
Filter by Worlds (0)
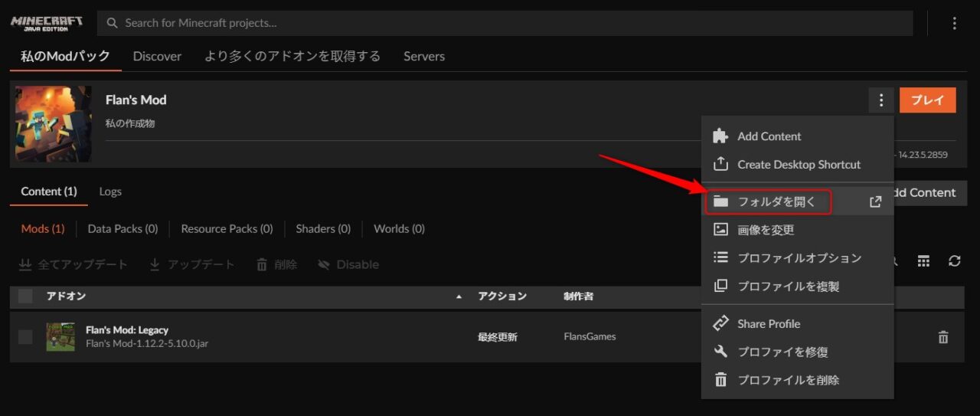(x=399, y=228)
